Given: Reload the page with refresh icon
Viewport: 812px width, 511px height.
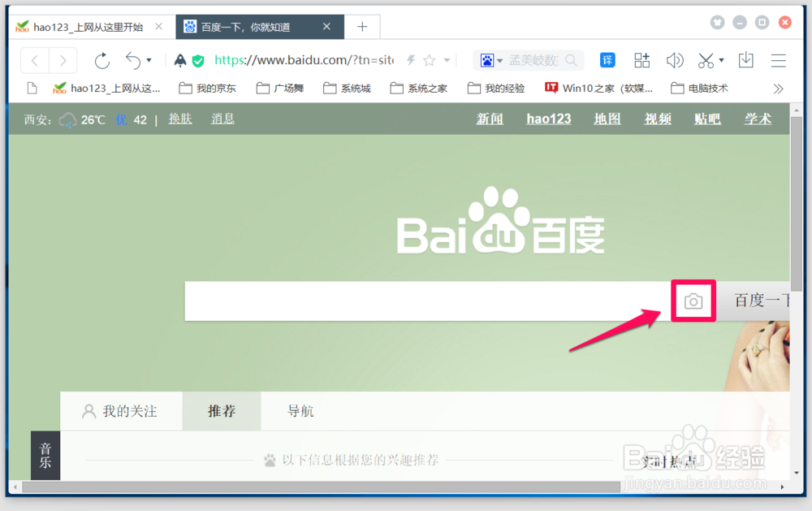Looking at the screenshot, I should coord(102,61).
